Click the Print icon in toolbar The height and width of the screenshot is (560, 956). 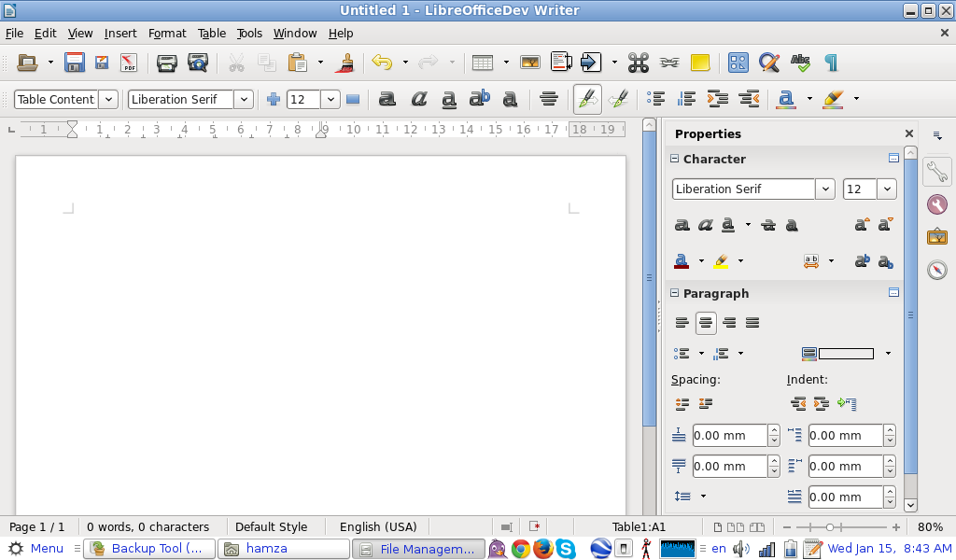tap(167, 63)
